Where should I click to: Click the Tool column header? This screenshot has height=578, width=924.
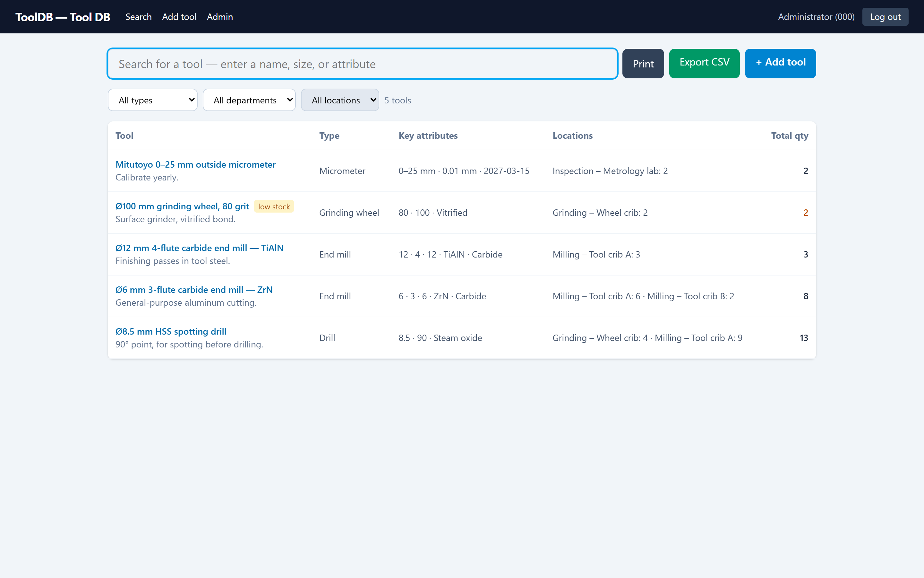[124, 136]
